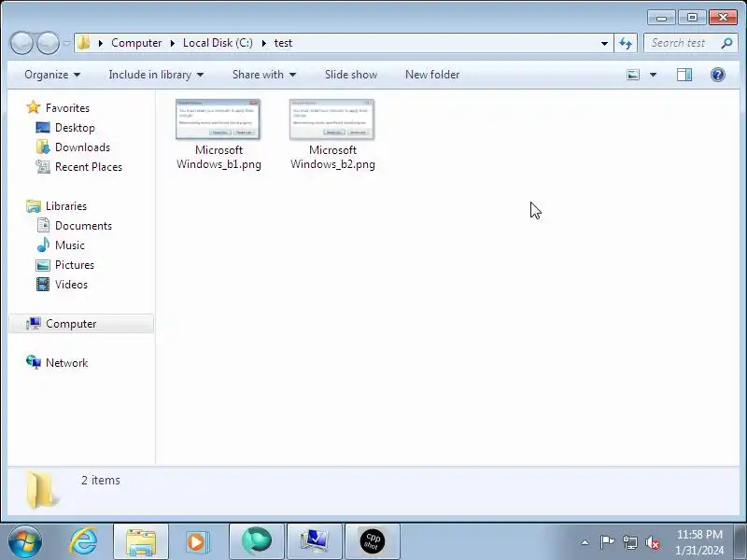Open the Pictures library
This screenshot has width=747, height=560.
click(75, 265)
